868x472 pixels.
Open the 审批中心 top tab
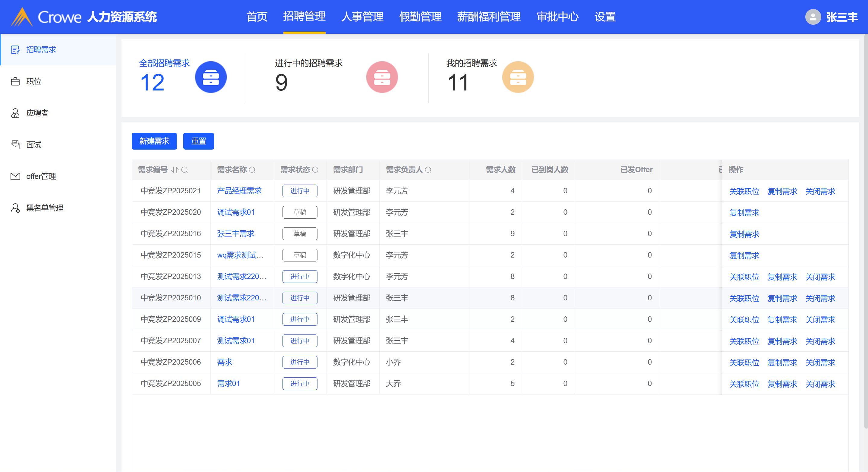click(x=557, y=17)
